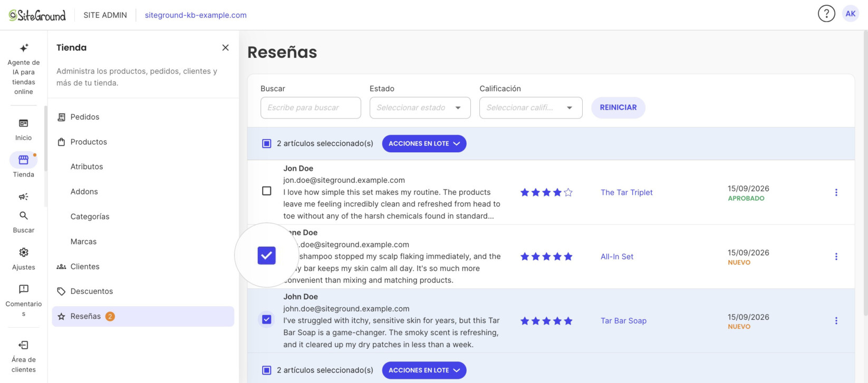868x383 pixels.
Task: Expand the bottom Acciones en lote menu
Action: click(x=424, y=370)
